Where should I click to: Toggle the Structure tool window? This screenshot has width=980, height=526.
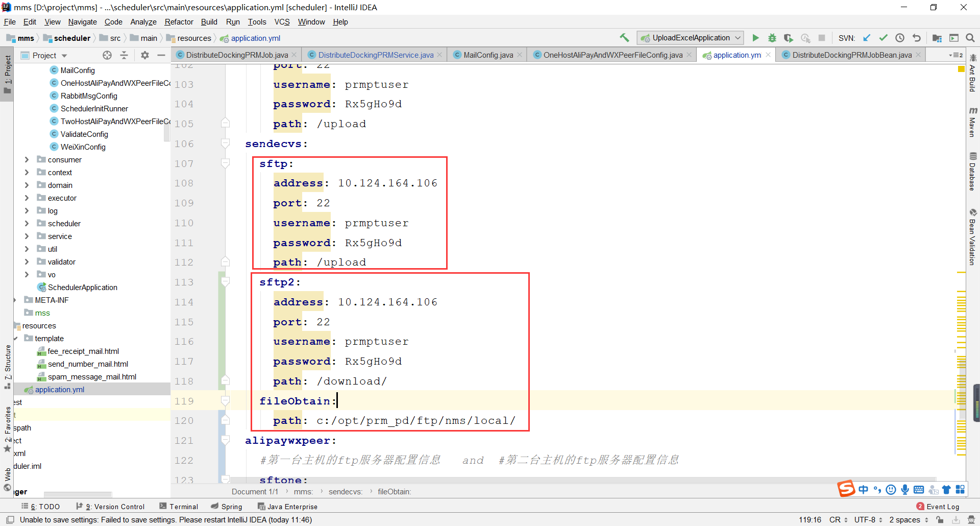(x=8, y=367)
